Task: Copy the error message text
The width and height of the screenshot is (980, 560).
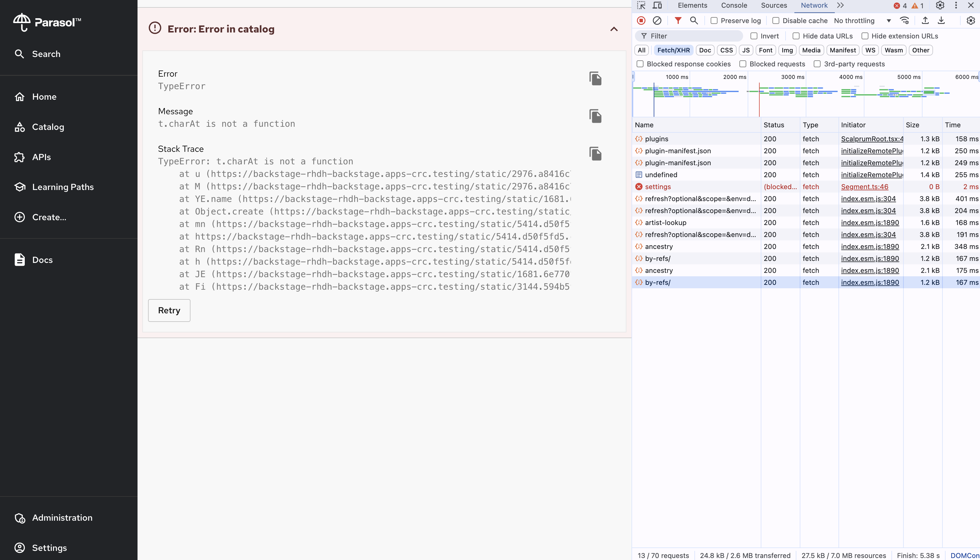Action: 595,116
